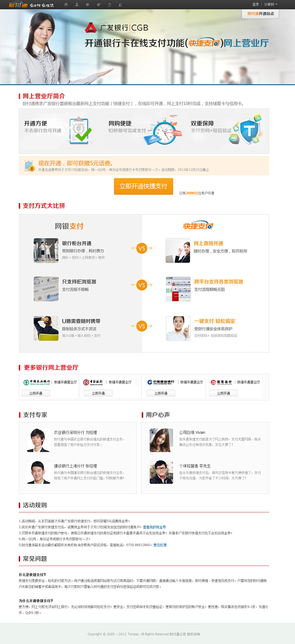
Task: Open the 查看我的现金券 link
Action: [154, 527]
